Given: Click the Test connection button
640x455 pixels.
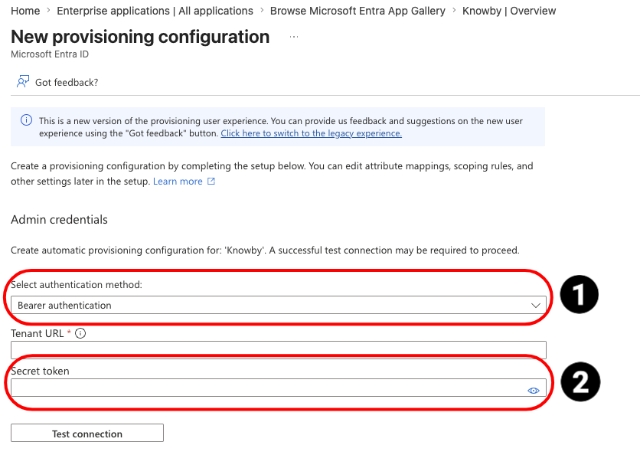Looking at the screenshot, I should click(87, 433).
